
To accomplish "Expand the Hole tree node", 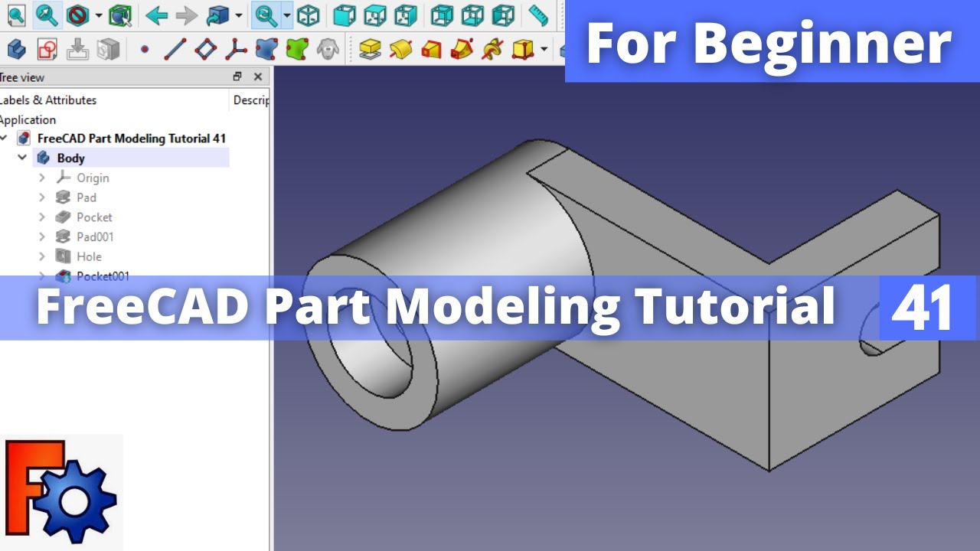I will coord(42,256).
